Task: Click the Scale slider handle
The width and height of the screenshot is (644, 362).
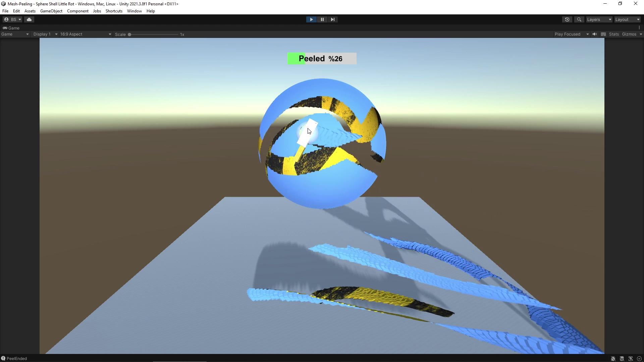Action: [129, 35]
